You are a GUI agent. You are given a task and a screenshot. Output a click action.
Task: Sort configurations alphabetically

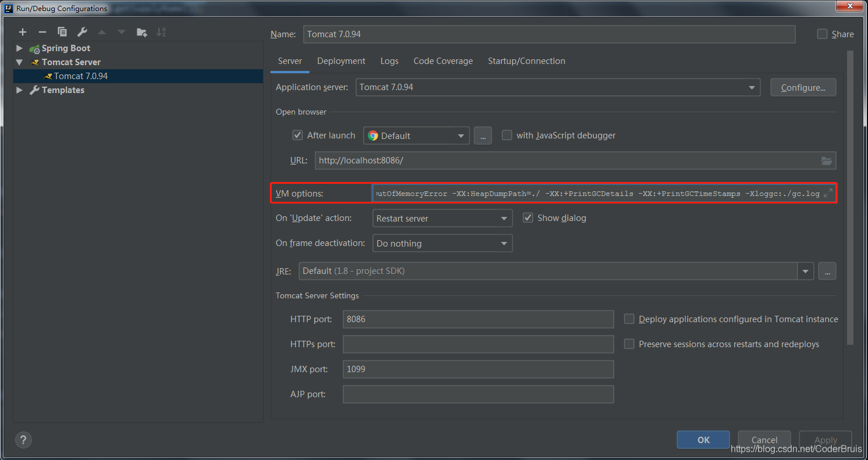[162, 32]
